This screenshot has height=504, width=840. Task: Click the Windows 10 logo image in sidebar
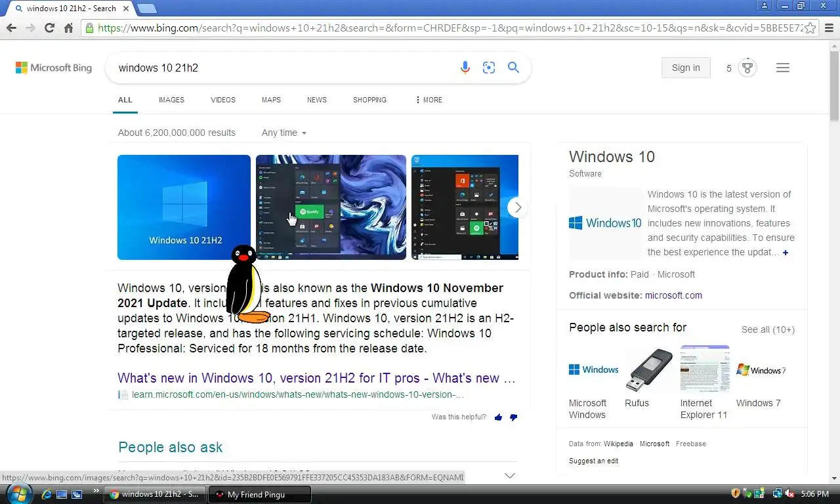click(605, 223)
